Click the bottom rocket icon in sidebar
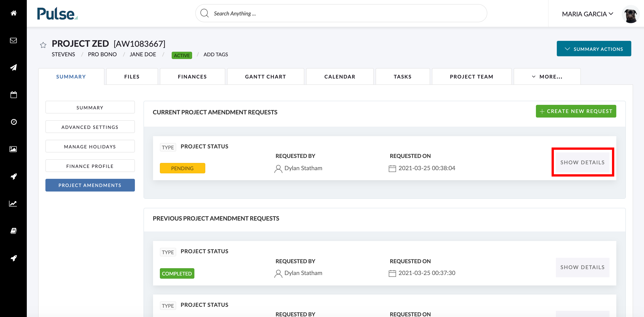Viewport: 644px width, 317px height. click(13, 258)
